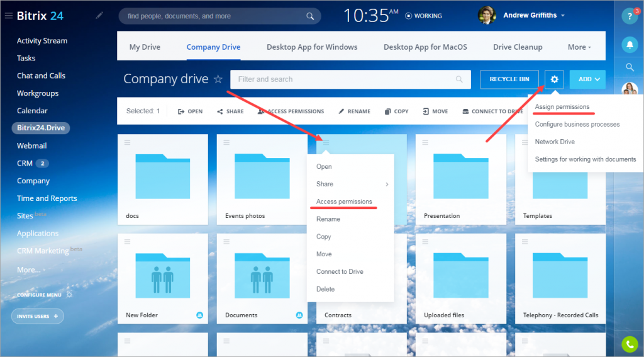
Task: Click the Filter and search input
Action: coord(350,79)
